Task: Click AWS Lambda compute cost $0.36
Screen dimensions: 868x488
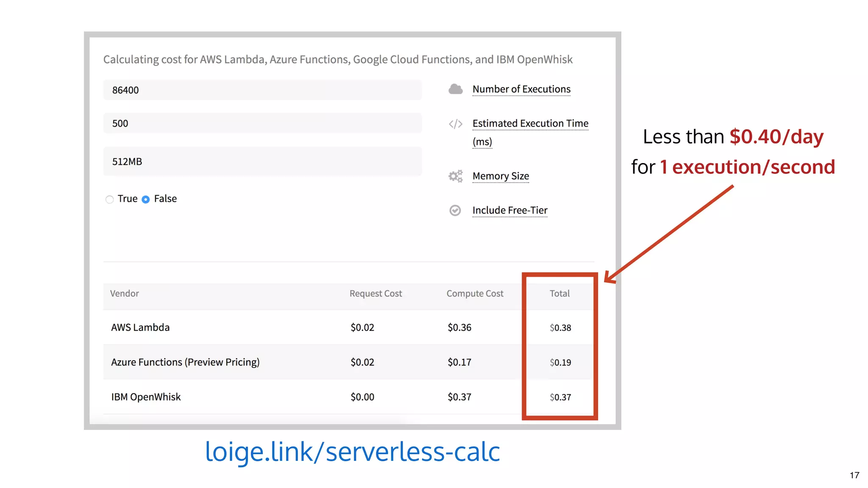Action: point(459,327)
